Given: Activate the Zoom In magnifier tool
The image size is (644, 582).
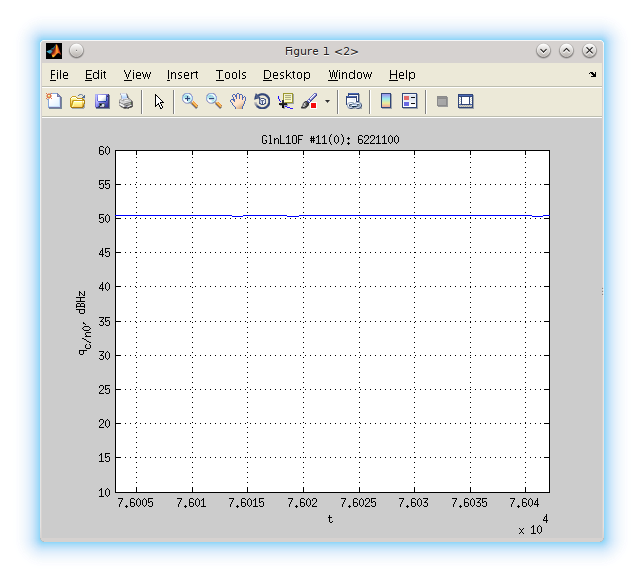Looking at the screenshot, I should click(x=190, y=101).
